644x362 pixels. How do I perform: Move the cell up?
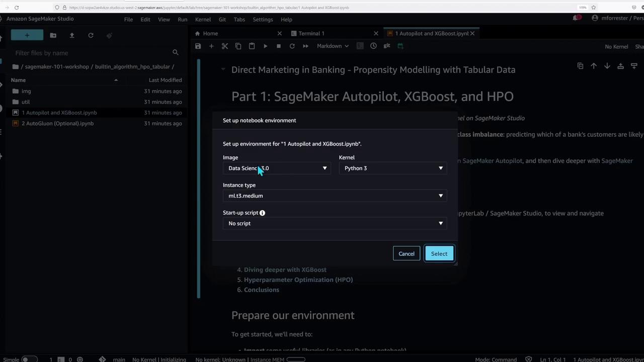[594, 66]
